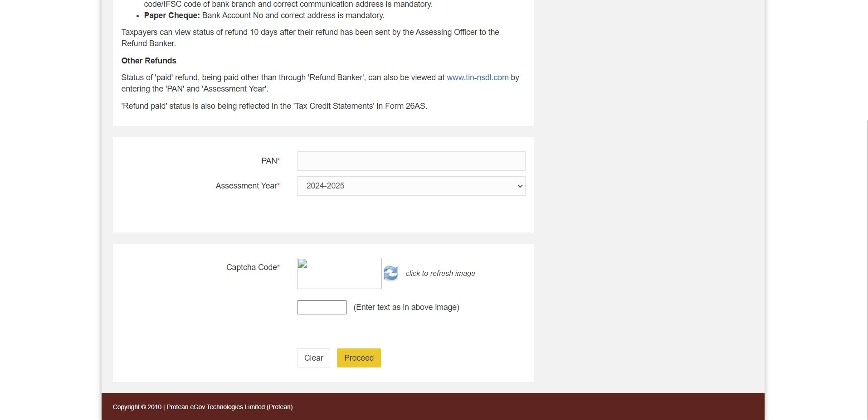Click the PAN field label
The height and width of the screenshot is (420, 868).
[269, 161]
